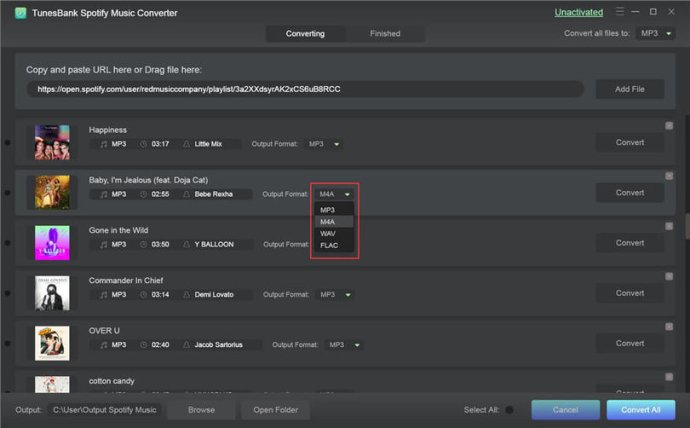Convert the Happiness track
The image size is (690, 428).
tap(630, 143)
